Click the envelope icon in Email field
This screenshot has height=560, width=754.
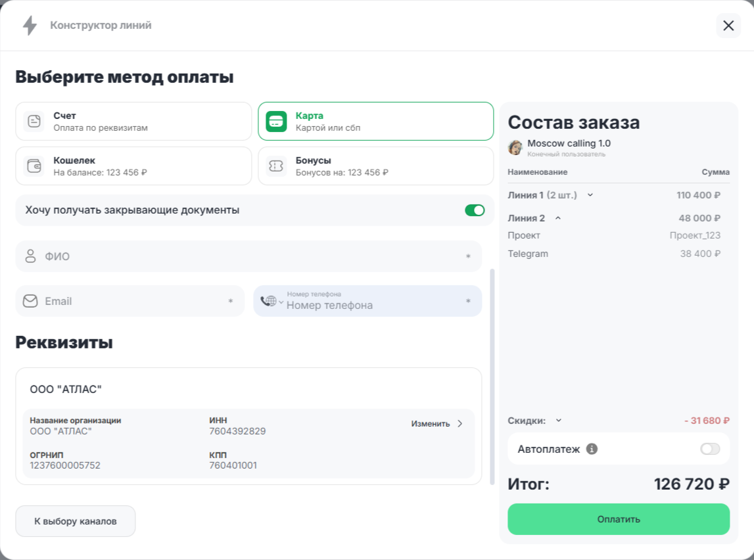click(x=30, y=301)
